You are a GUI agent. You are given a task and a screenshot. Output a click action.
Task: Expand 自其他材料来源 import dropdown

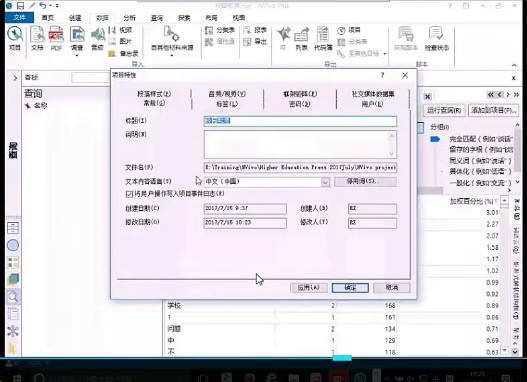click(x=172, y=55)
